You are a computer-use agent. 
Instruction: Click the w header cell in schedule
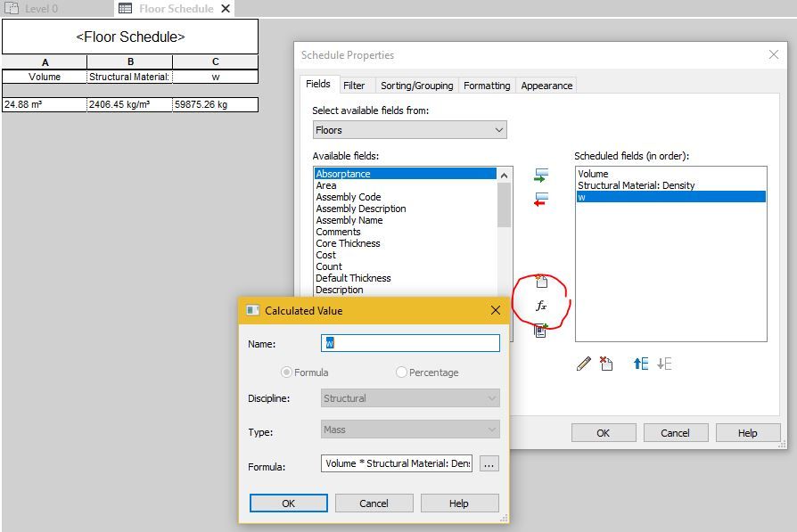[x=216, y=77]
